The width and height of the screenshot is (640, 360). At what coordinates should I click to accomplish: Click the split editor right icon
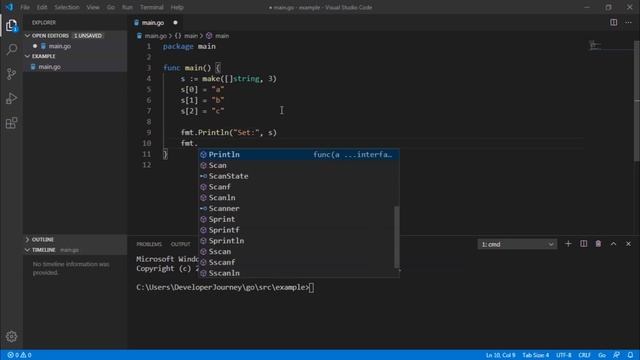click(x=613, y=22)
